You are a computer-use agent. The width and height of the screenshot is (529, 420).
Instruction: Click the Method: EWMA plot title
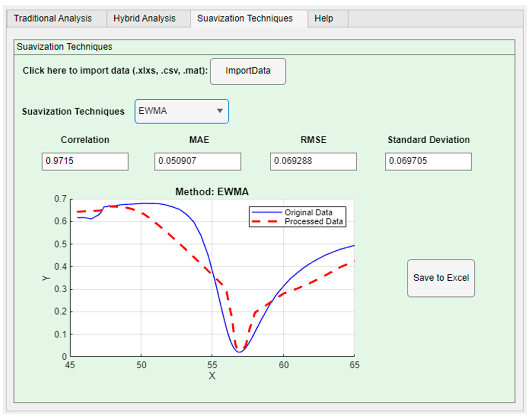[x=212, y=192]
